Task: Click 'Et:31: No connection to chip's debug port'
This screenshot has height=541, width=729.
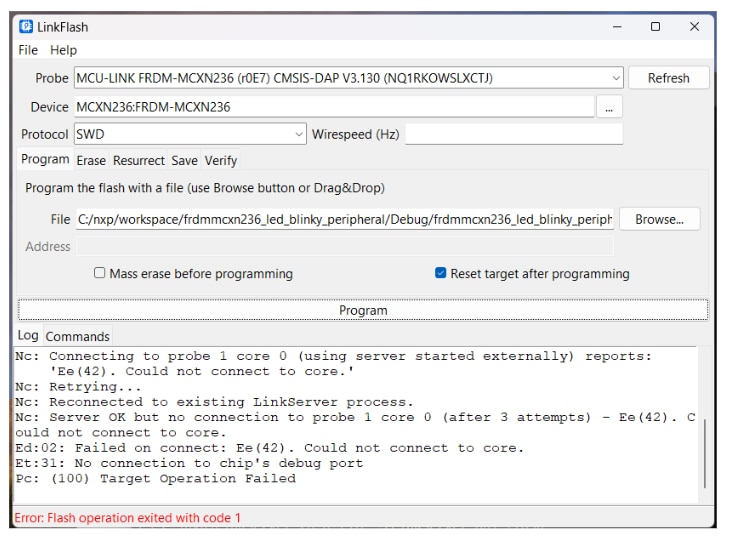Action: click(189, 463)
